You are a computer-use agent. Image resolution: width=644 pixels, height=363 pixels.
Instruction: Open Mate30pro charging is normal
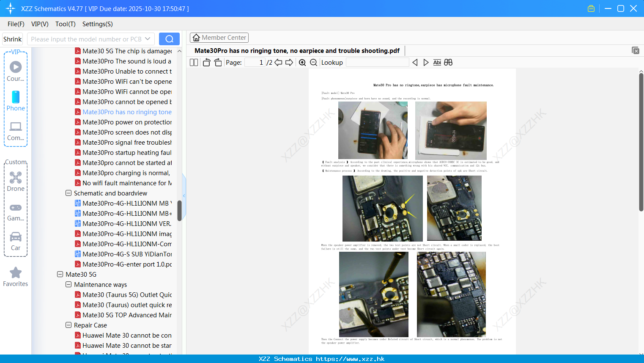click(x=123, y=173)
